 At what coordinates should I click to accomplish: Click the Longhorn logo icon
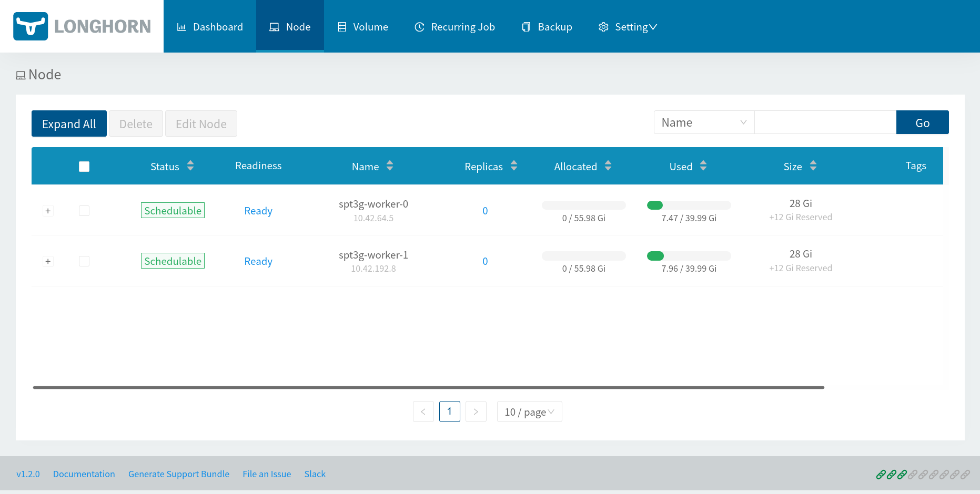(x=31, y=26)
